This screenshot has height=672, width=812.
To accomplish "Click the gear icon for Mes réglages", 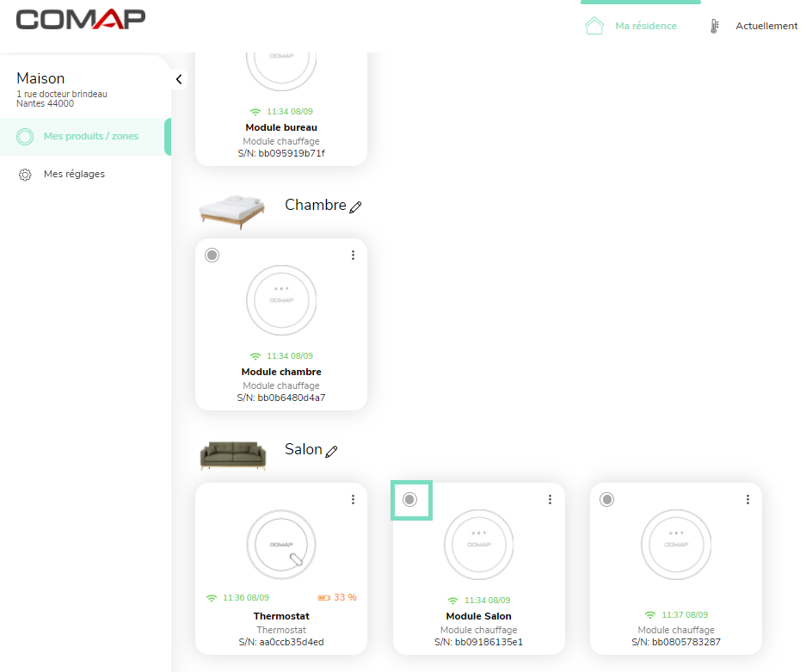I will tap(25, 175).
